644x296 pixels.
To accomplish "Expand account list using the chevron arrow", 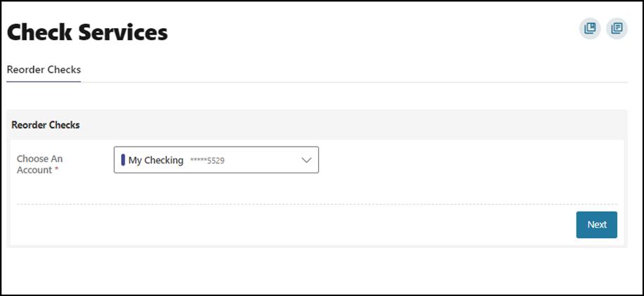I will 306,160.
